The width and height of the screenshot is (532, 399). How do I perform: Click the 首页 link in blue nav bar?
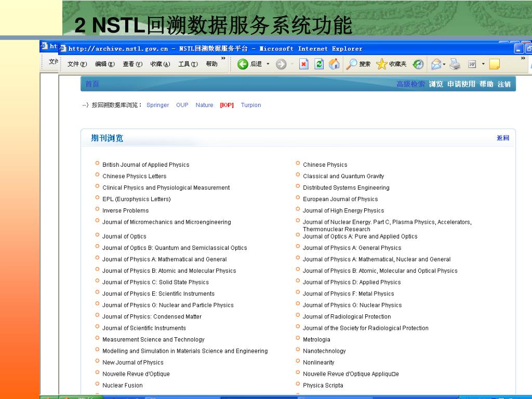point(92,84)
